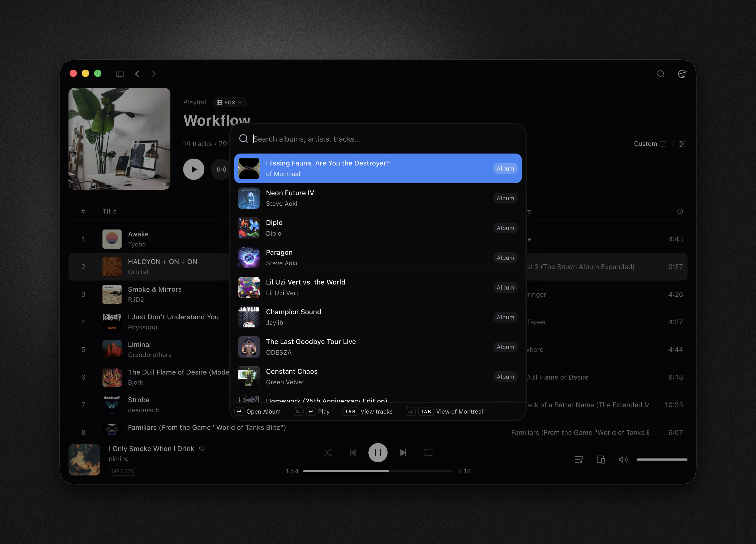Screen dimensions: 756x544
Task: Select Champion Sound by Jaylib result
Action: (x=378, y=317)
